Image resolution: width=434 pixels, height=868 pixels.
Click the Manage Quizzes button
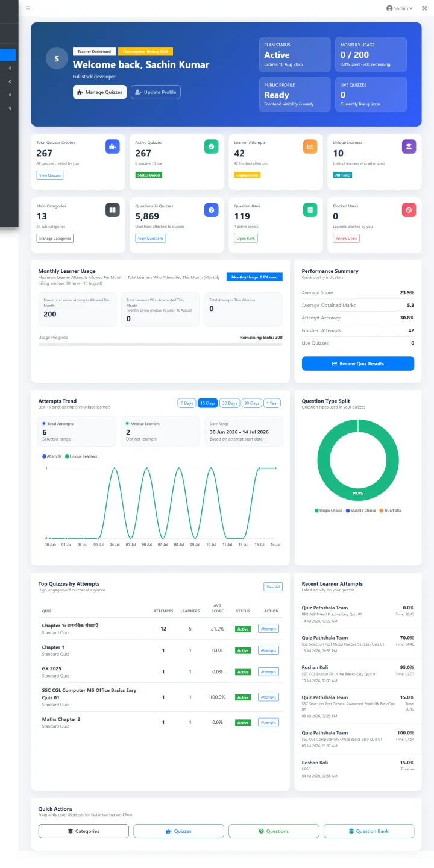tap(100, 92)
